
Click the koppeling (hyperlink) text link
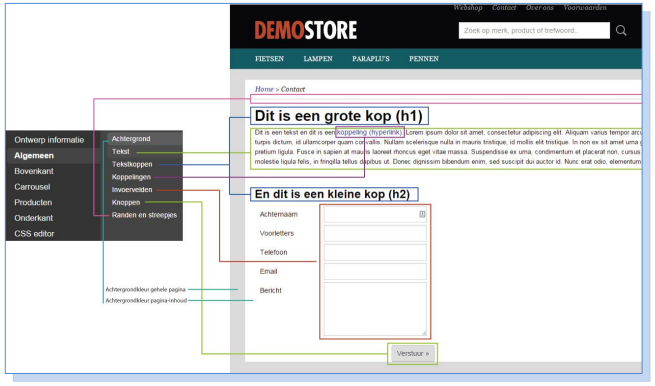tap(370, 132)
